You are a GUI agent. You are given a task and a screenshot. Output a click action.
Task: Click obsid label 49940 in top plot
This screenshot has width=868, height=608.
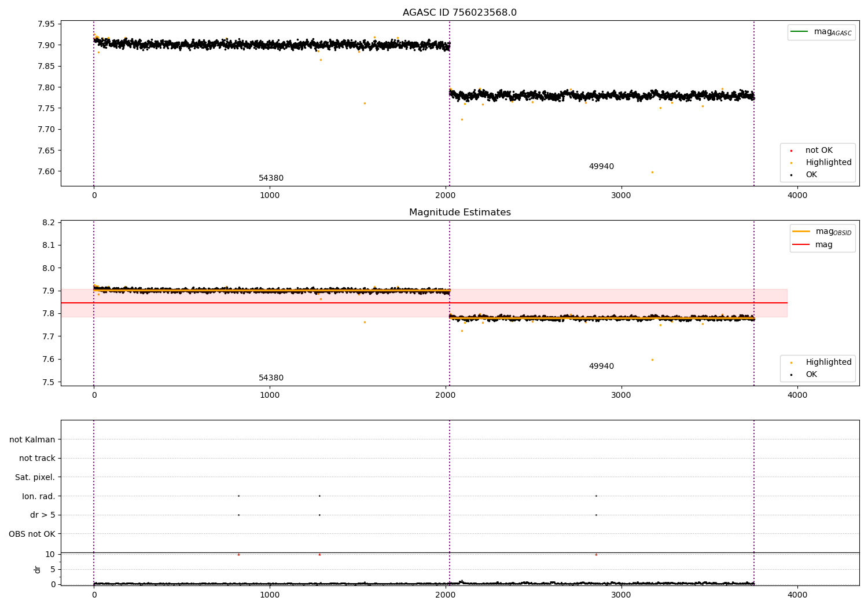click(601, 167)
